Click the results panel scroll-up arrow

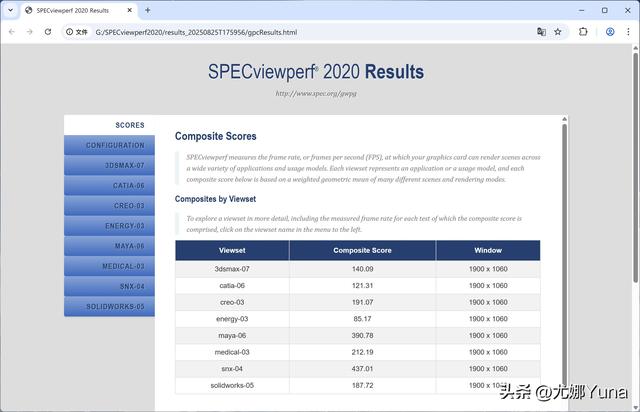pyautogui.click(x=564, y=119)
